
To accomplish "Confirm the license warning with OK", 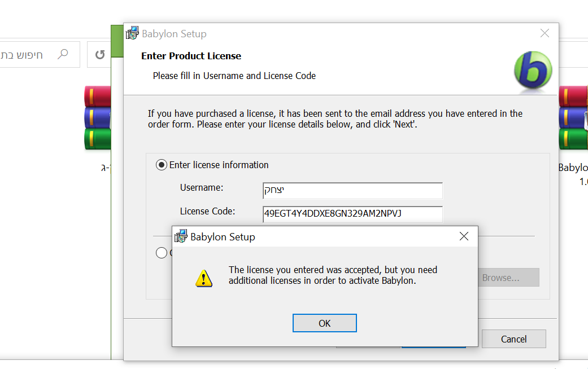I will tap(324, 323).
